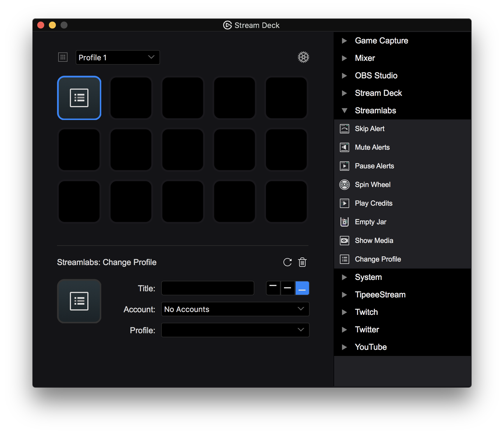Reset the action with the circular arrow icon
504x434 pixels.
[288, 262]
